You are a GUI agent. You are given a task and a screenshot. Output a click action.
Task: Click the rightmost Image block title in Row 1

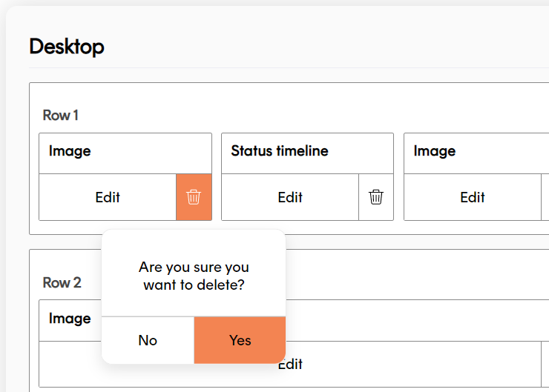coord(435,151)
